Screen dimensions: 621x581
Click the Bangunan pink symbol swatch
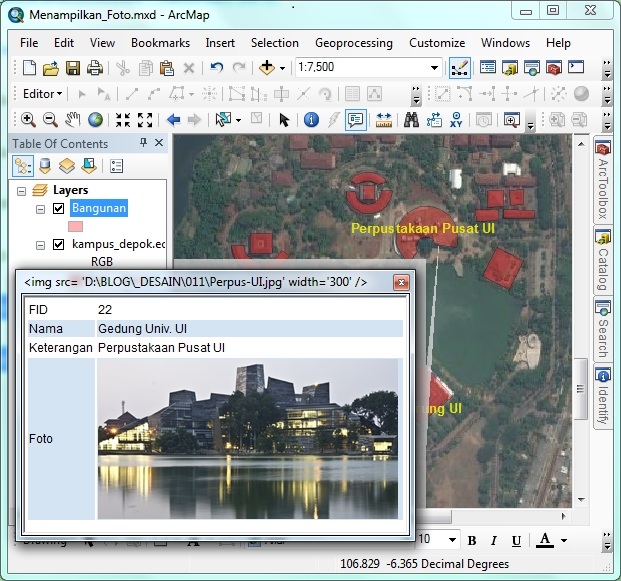click(x=76, y=227)
